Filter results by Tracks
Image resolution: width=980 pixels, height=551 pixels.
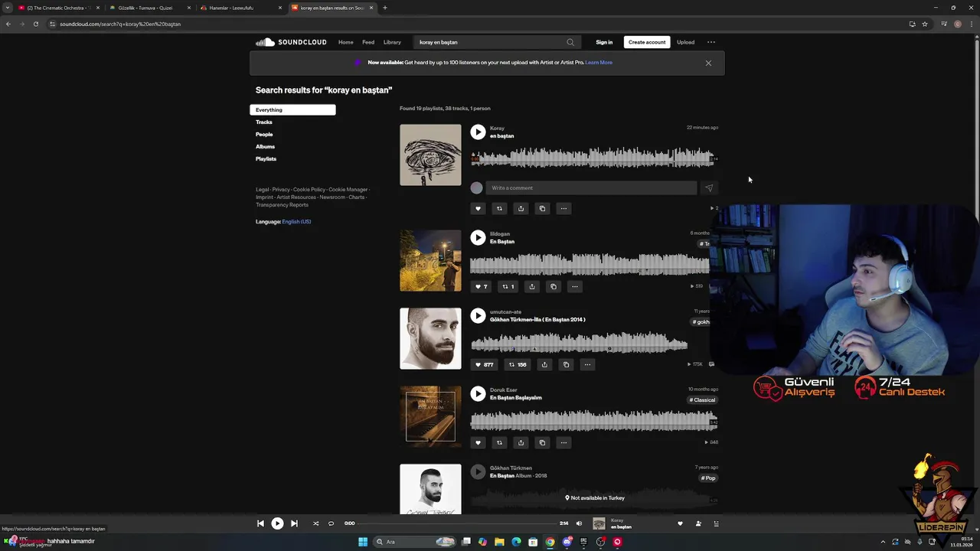[x=264, y=122]
